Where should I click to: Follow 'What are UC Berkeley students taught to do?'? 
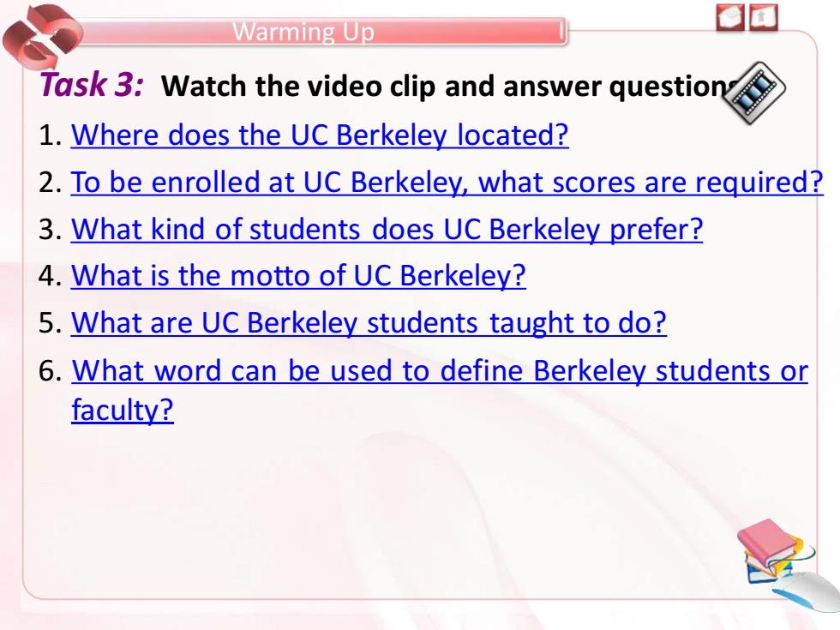coord(369,322)
